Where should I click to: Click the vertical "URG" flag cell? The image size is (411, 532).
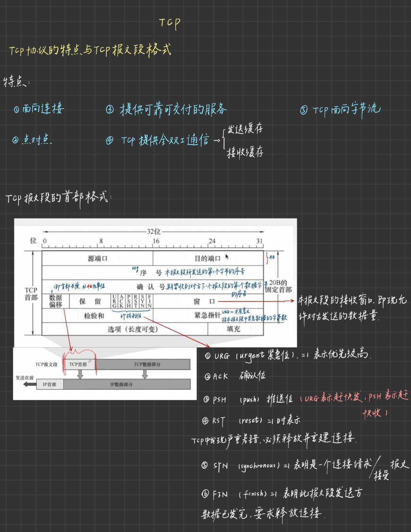114,301
